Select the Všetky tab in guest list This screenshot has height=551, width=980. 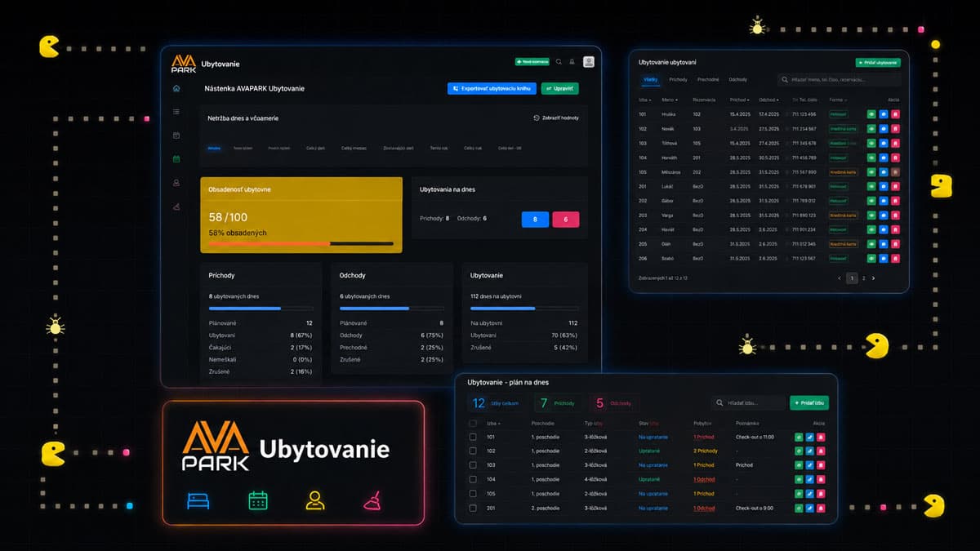(651, 80)
